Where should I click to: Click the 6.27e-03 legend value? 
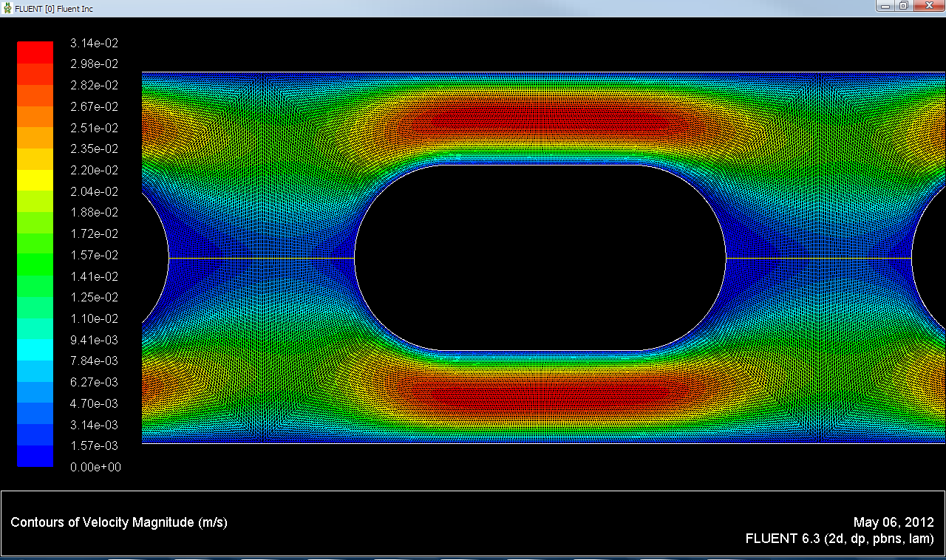tap(95, 382)
